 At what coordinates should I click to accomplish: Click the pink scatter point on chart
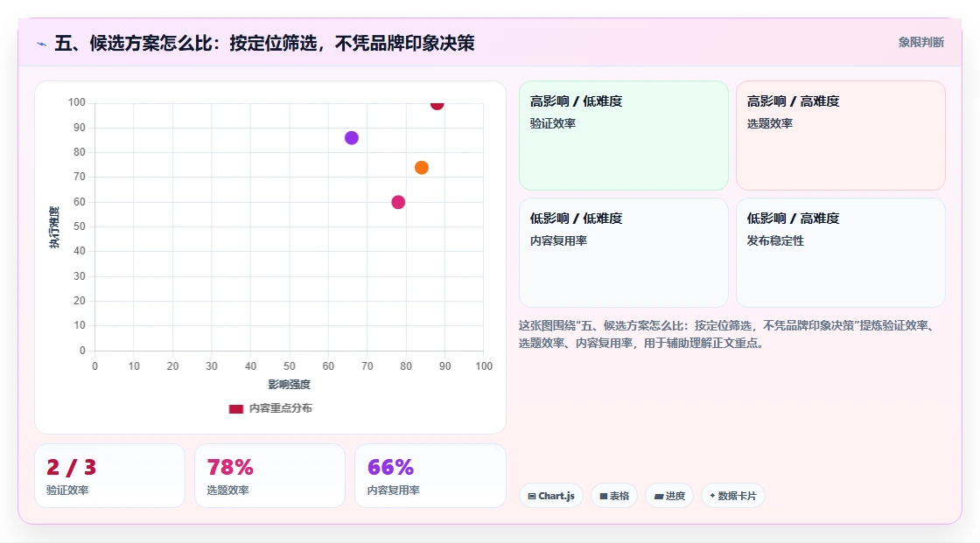click(x=398, y=202)
